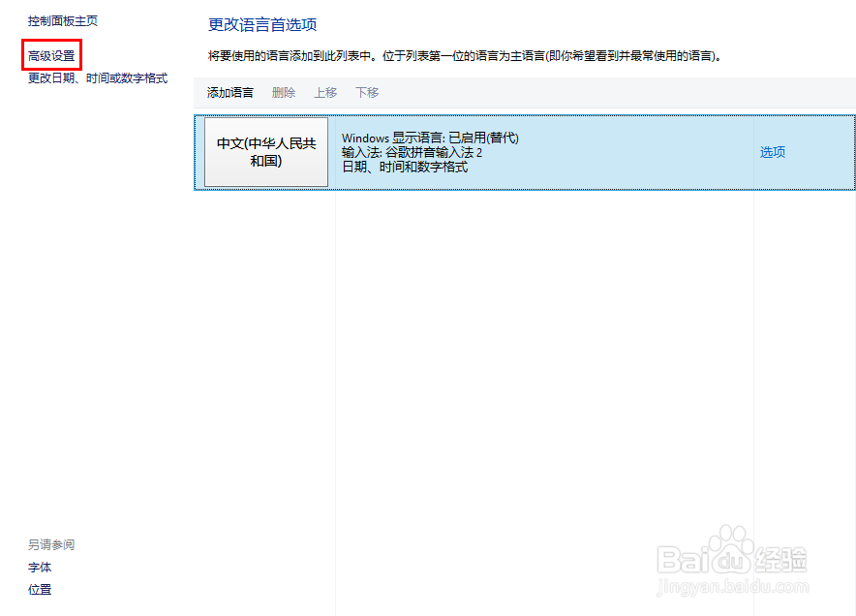Open 更改日期、时间或数字格式 settings
The height and width of the screenshot is (616, 856).
point(94,78)
